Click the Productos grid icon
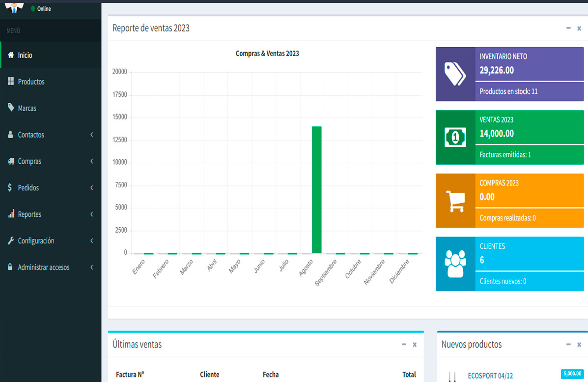 click(11, 82)
